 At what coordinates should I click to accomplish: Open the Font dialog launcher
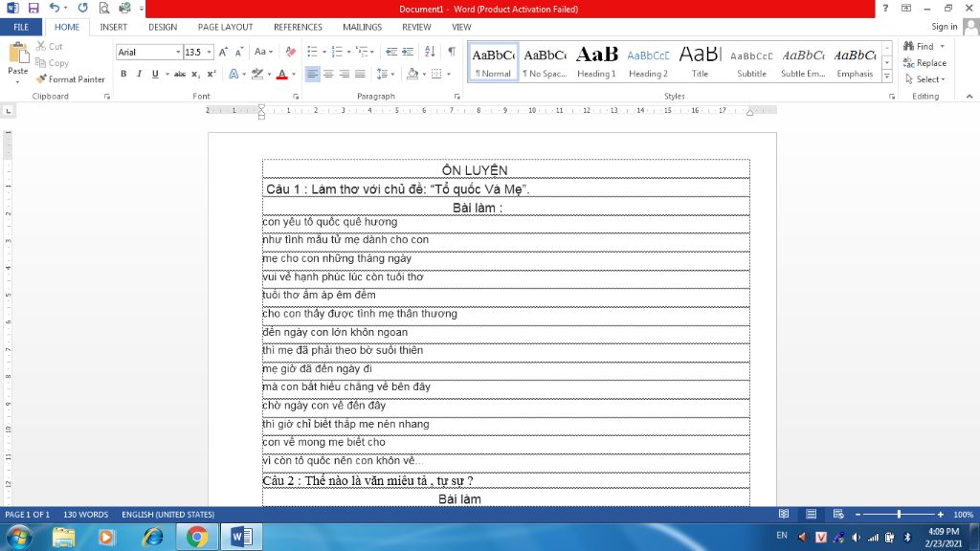296,97
